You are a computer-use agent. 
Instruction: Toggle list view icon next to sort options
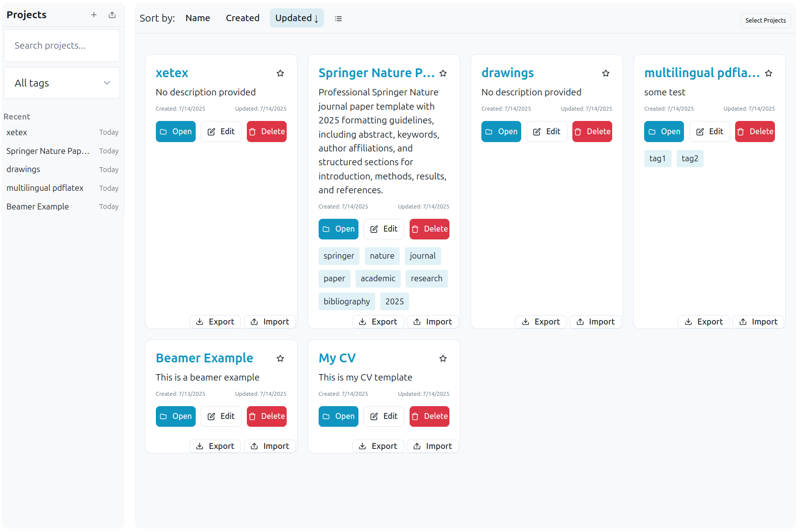[x=338, y=19]
